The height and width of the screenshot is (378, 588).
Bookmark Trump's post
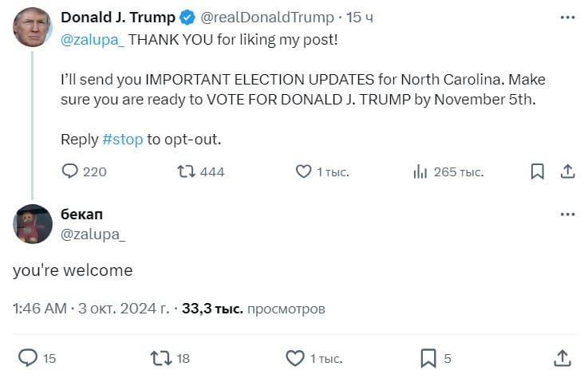[x=538, y=171]
